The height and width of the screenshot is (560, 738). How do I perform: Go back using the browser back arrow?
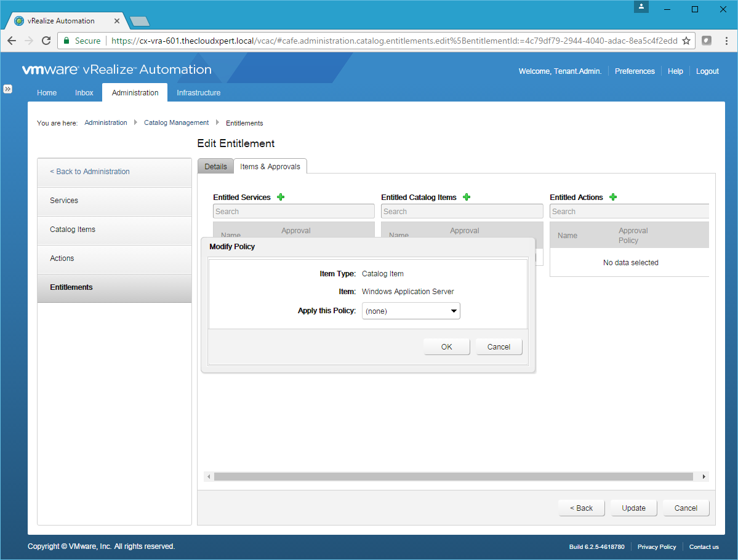click(x=12, y=41)
